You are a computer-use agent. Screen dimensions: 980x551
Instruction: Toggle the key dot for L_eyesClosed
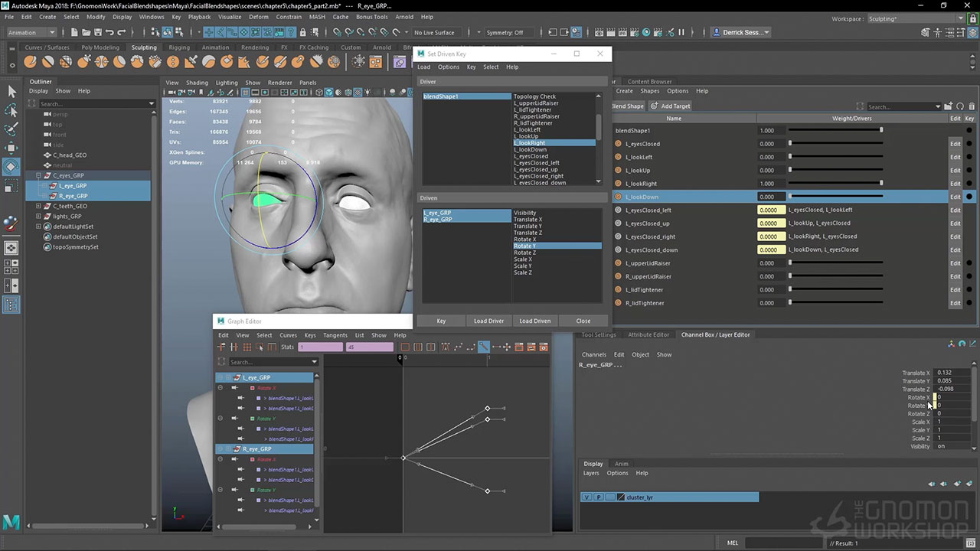[969, 144]
